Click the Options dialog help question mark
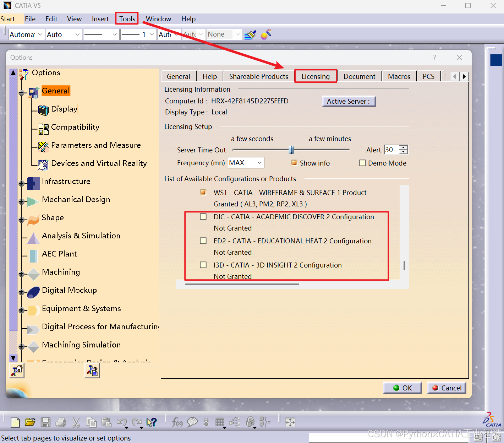This screenshot has height=443, width=504. pyautogui.click(x=434, y=57)
